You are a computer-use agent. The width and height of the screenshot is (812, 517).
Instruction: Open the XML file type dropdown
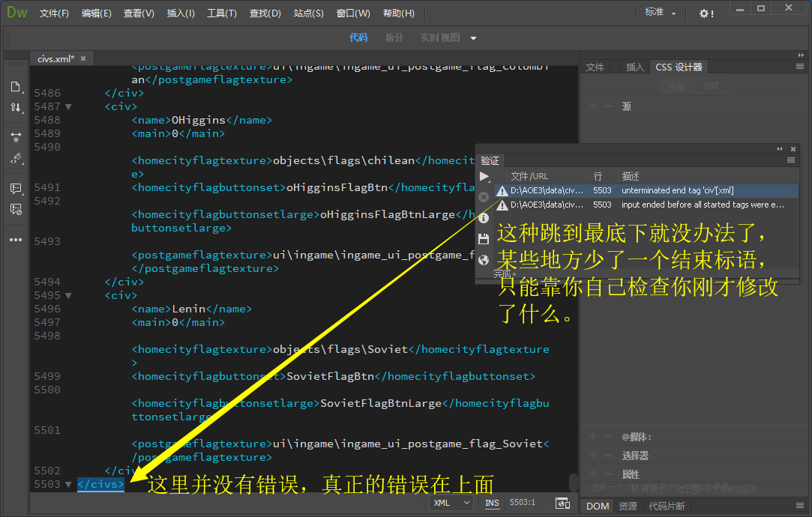pyautogui.click(x=451, y=503)
